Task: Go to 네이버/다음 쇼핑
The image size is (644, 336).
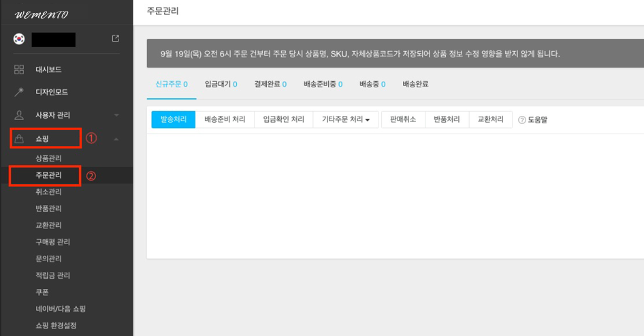Action: point(61,309)
